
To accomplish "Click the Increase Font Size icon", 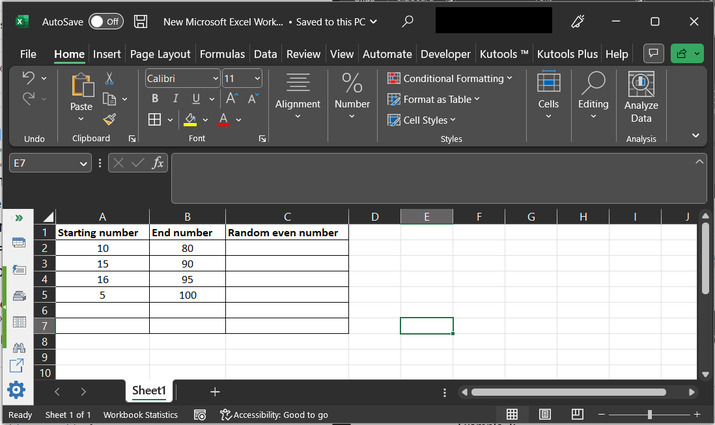I will [231, 99].
